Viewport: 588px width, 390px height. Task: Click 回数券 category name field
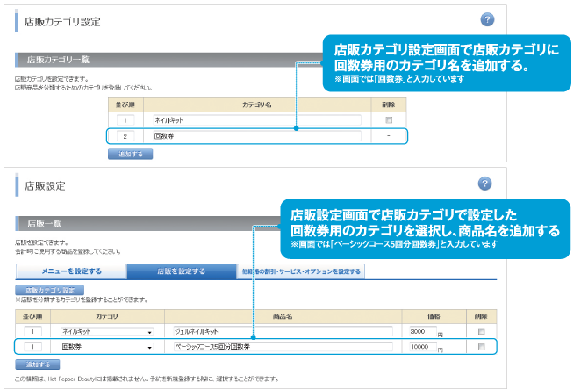255,136
